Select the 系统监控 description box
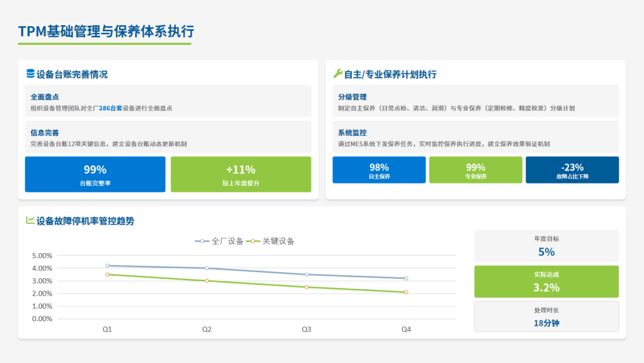644x363 pixels. tap(475, 138)
